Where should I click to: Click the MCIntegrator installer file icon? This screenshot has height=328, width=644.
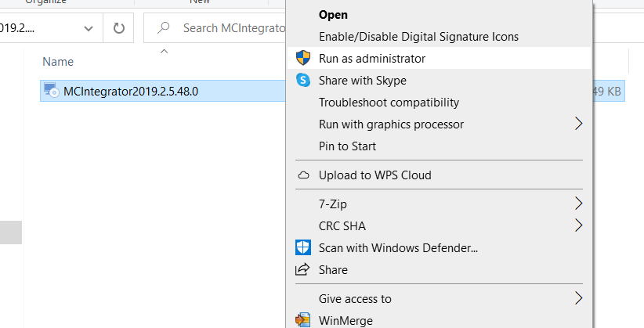(x=52, y=91)
